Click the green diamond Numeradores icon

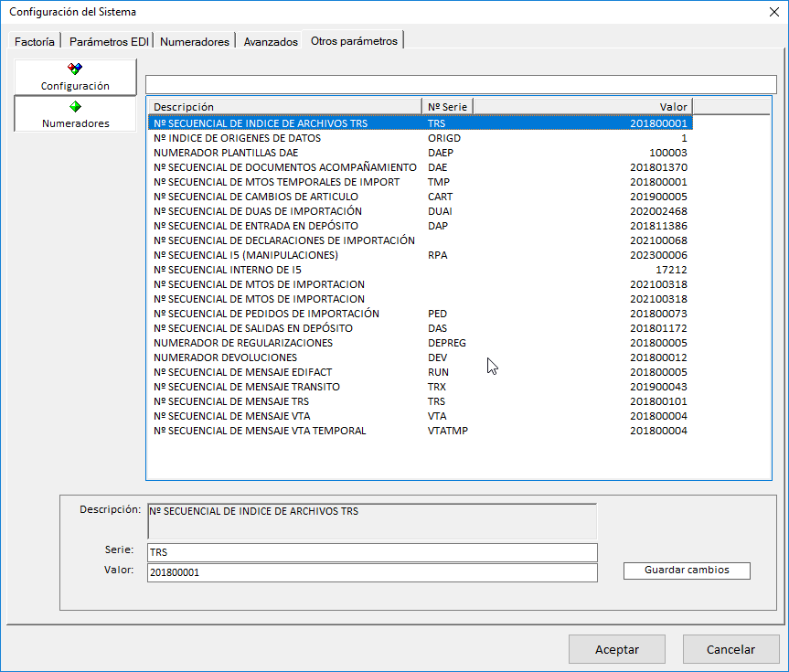pyautogui.click(x=75, y=106)
